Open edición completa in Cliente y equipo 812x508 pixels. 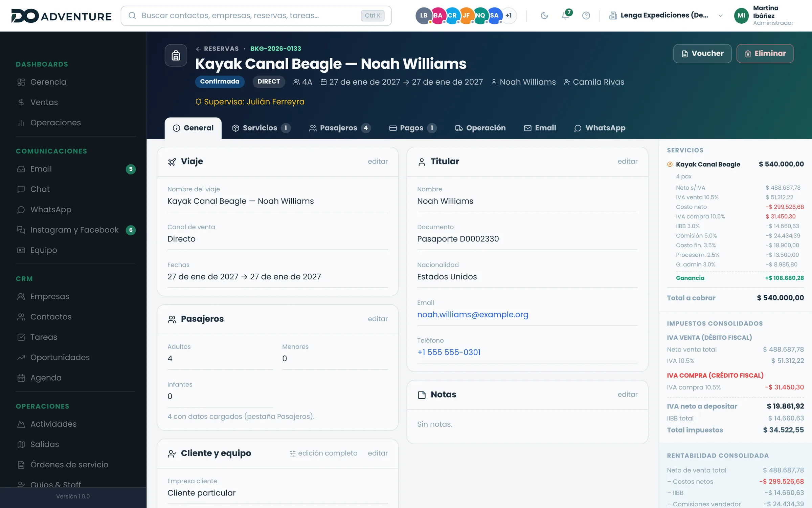(x=323, y=453)
